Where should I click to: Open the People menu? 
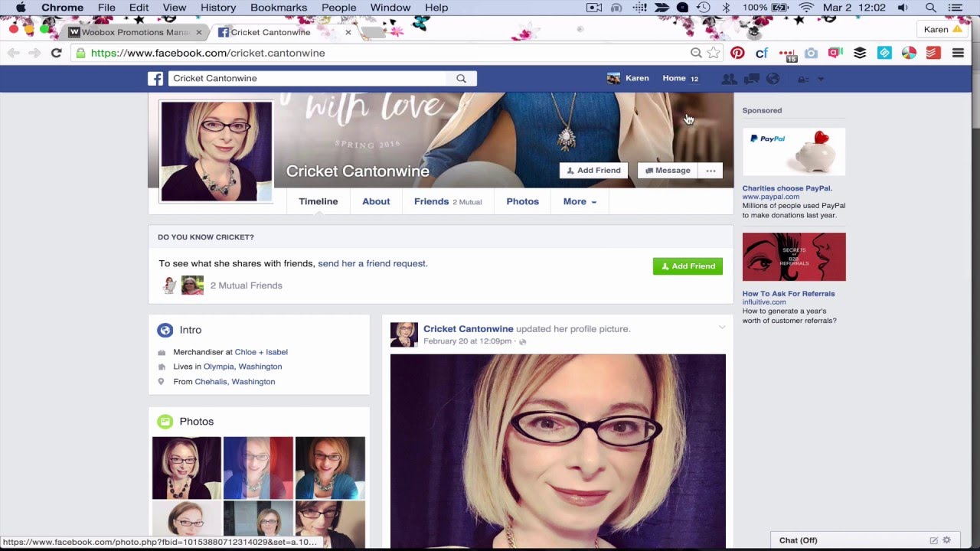point(339,8)
